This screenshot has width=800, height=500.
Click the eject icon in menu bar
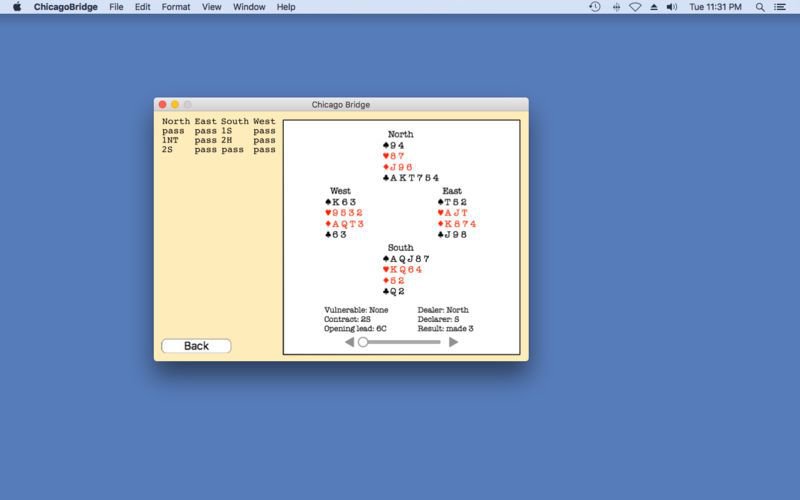pos(654,7)
